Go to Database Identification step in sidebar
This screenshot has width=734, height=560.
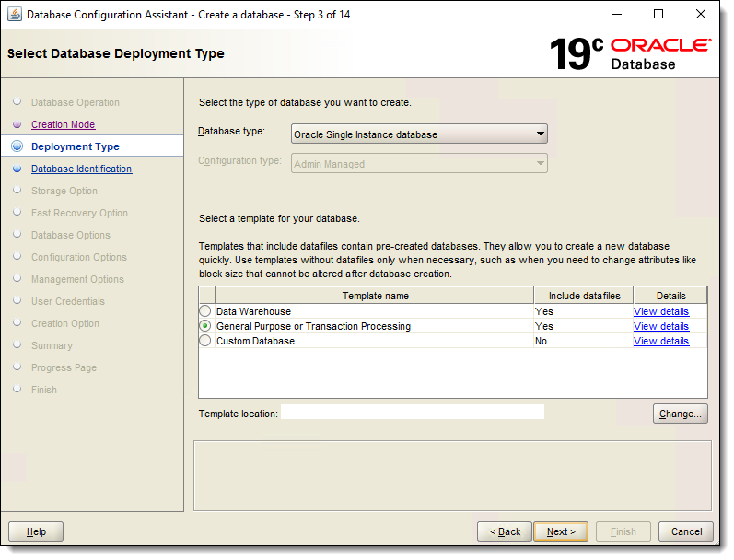click(x=81, y=169)
